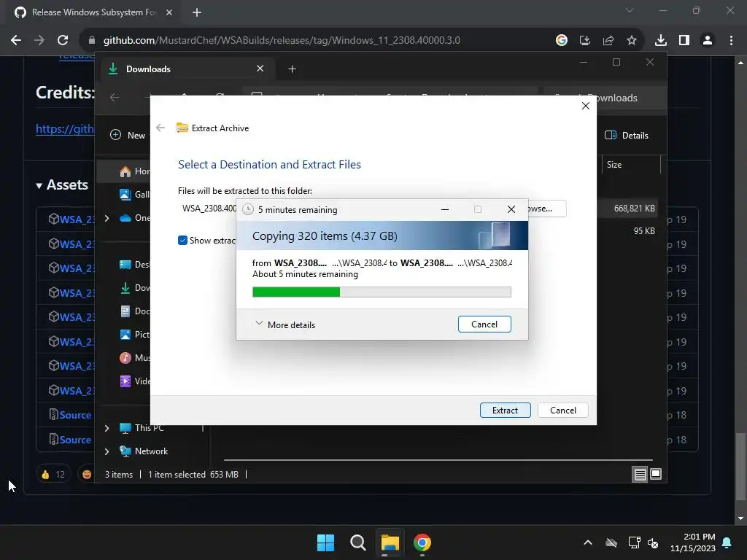Open Chrome profile avatar
This screenshot has height=560, width=747.
click(708, 41)
